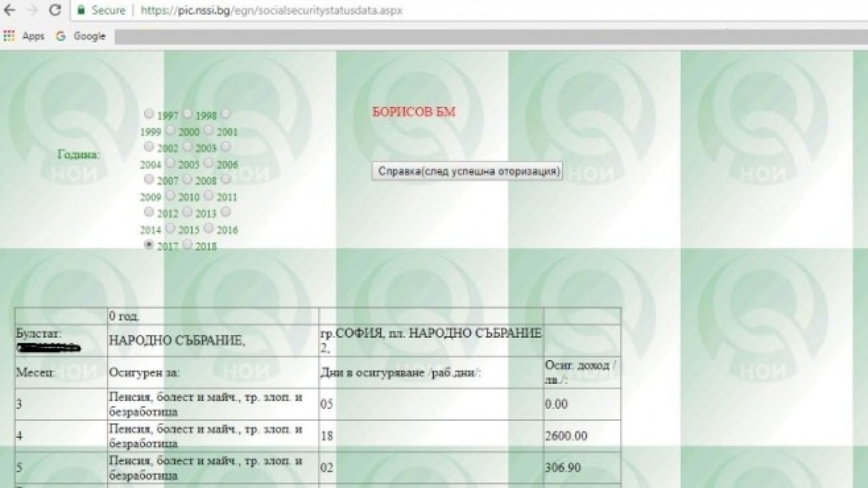Select the 2012 year radio button
Viewport: 868px width, 488px height.
click(149, 212)
